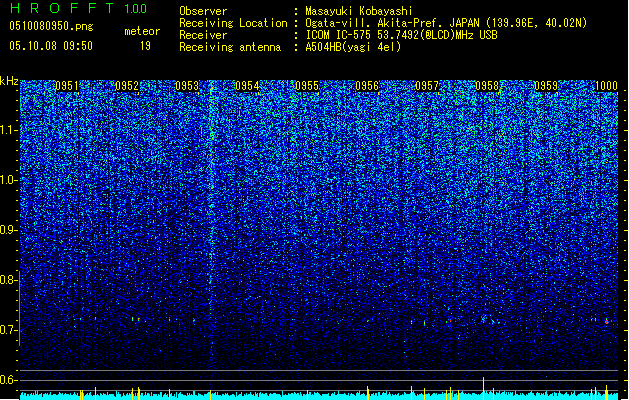Screen dimensions: 629x400
Task: Click the 0958 time marker
Action: click(487, 86)
